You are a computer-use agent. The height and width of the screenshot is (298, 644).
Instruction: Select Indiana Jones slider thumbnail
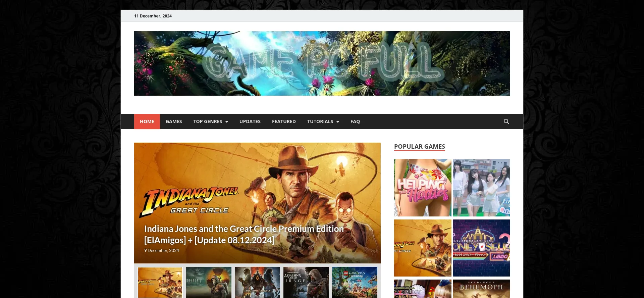pyautogui.click(x=160, y=282)
